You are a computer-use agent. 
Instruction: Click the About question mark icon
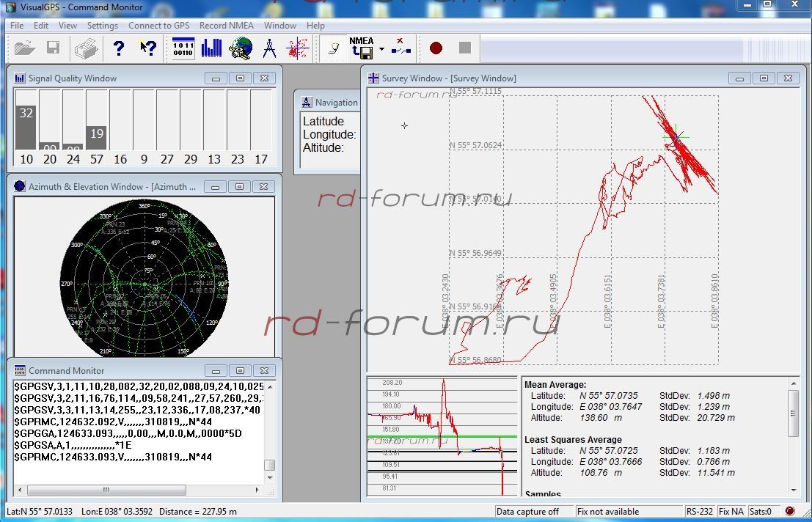coord(119,48)
